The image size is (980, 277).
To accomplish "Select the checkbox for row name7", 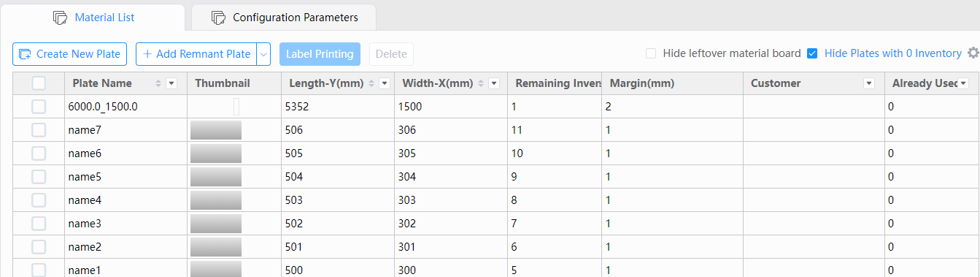I will point(39,130).
